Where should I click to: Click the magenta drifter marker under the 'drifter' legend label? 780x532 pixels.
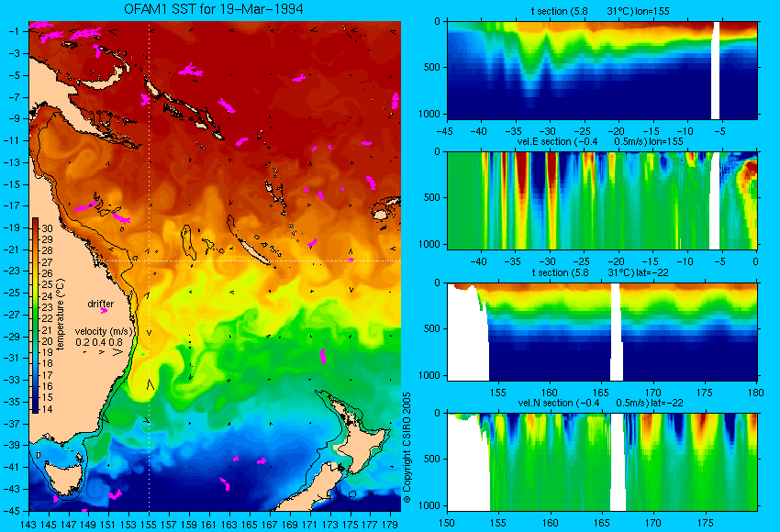pyautogui.click(x=104, y=311)
